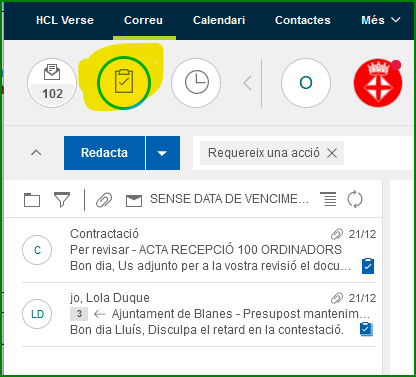Click the left chevron beside contact bubbles
416x377 pixels.
pos(247,83)
